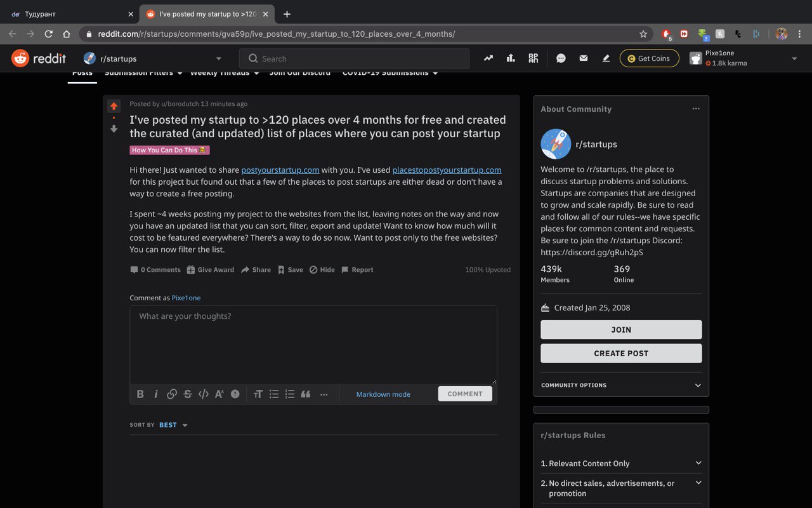Open the All bar chart icon
Image resolution: width=812 pixels, height=508 pixels.
(x=511, y=58)
